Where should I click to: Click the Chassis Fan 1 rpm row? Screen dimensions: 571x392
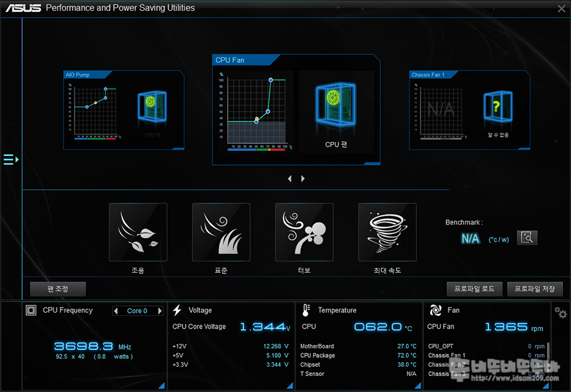coord(487,355)
